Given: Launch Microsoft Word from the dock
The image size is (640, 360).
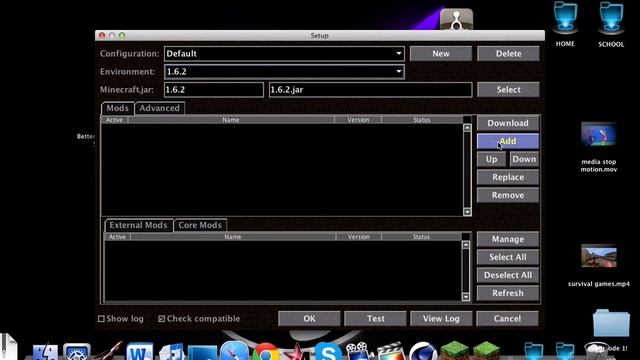Looking at the screenshot, I should 139,352.
